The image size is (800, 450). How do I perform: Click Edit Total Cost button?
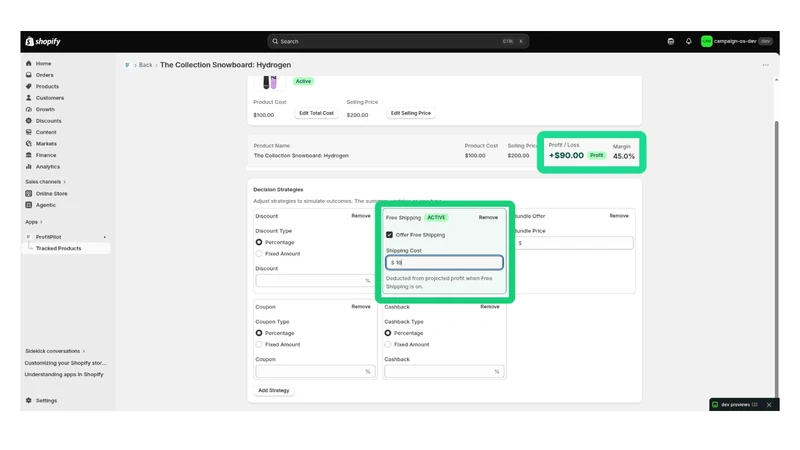click(x=316, y=113)
